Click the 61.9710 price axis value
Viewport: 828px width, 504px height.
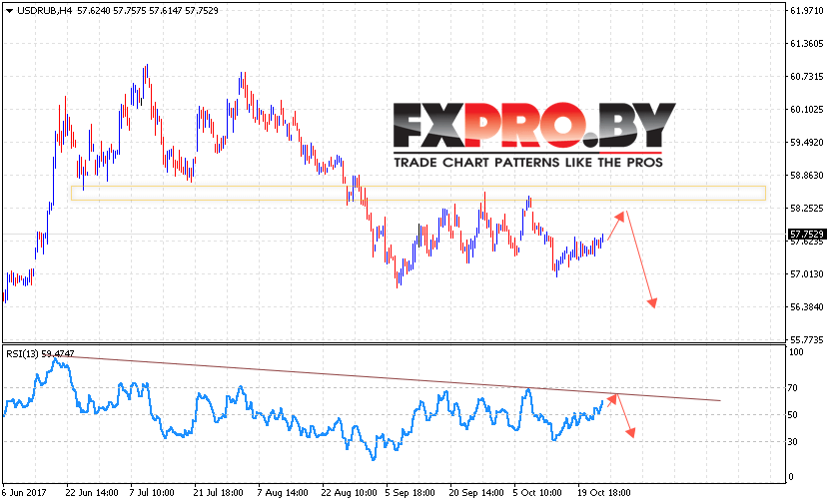pyautogui.click(x=806, y=11)
